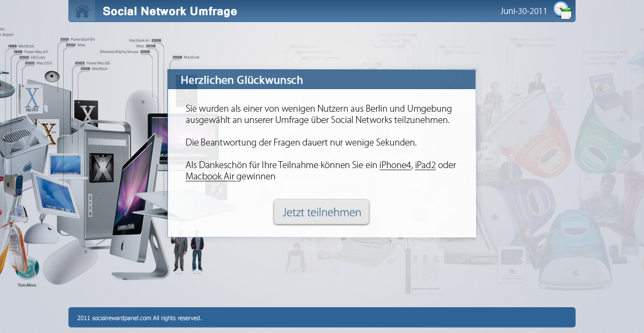Follow the iPhone4 link
This screenshot has width=644, height=333.
click(395, 165)
